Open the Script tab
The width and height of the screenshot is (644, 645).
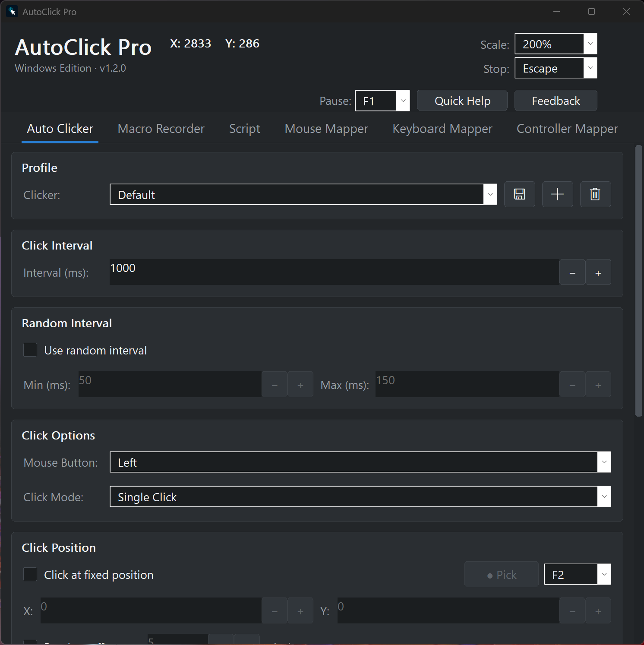click(245, 129)
